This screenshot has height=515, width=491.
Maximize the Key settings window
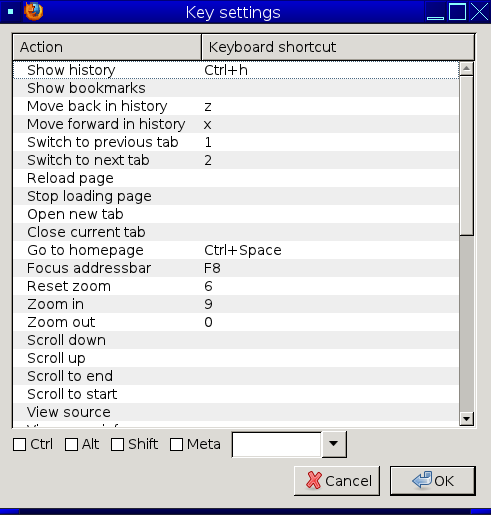click(457, 12)
